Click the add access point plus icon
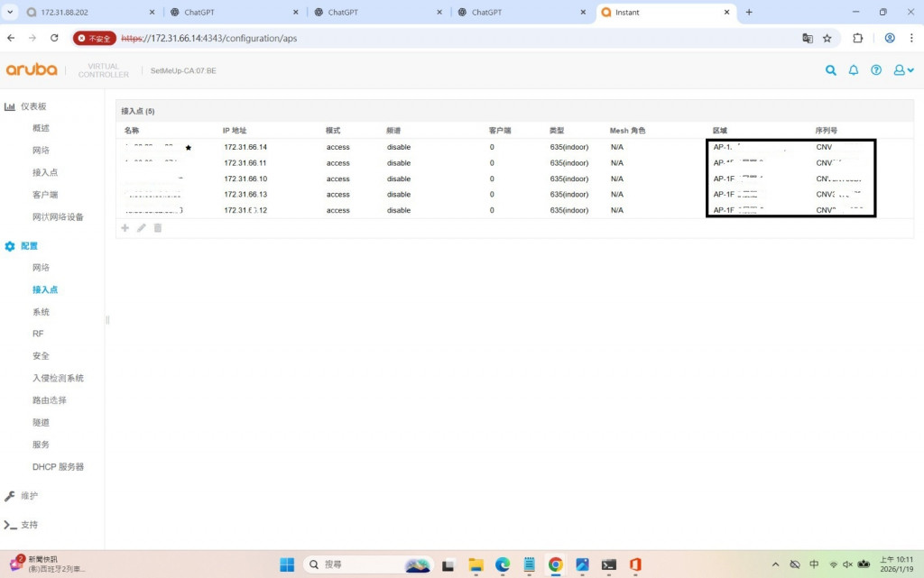The image size is (924, 578). [x=125, y=228]
